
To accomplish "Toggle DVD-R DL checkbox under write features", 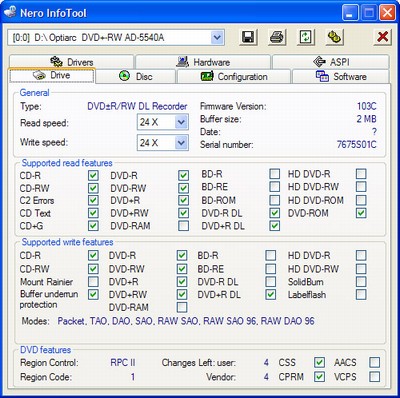I will [271, 282].
